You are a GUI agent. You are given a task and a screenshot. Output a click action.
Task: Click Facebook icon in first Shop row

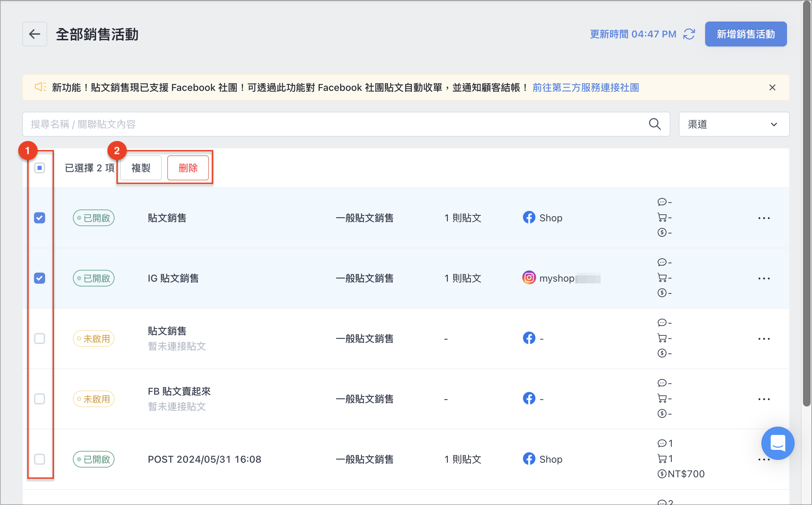point(529,217)
